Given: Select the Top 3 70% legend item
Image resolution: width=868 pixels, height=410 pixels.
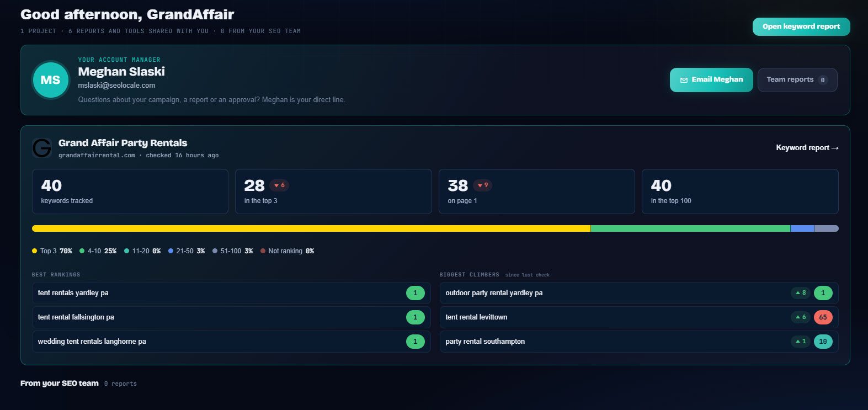Looking at the screenshot, I should (52, 251).
